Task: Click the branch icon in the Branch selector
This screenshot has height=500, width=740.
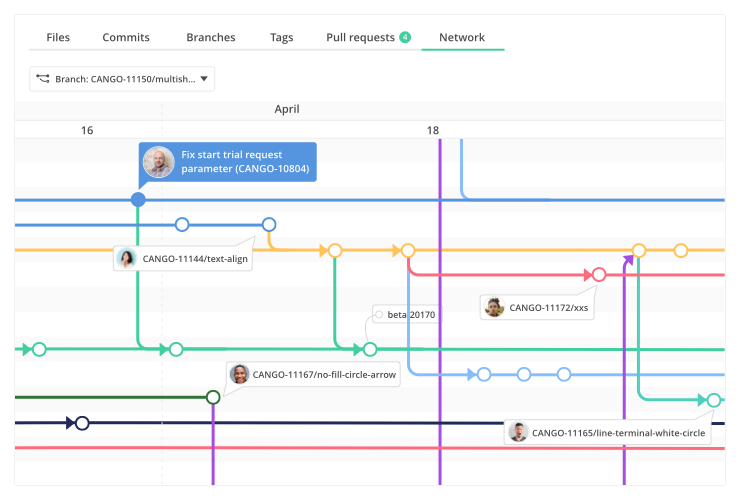Action: click(x=43, y=79)
